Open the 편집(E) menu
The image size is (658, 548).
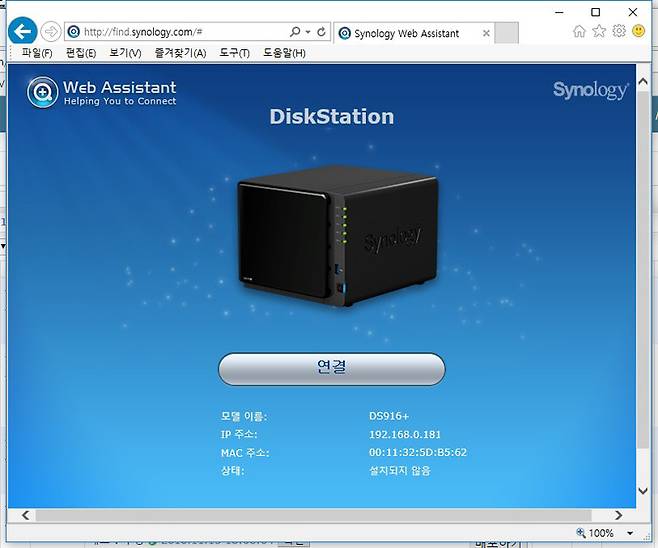[x=81, y=53]
